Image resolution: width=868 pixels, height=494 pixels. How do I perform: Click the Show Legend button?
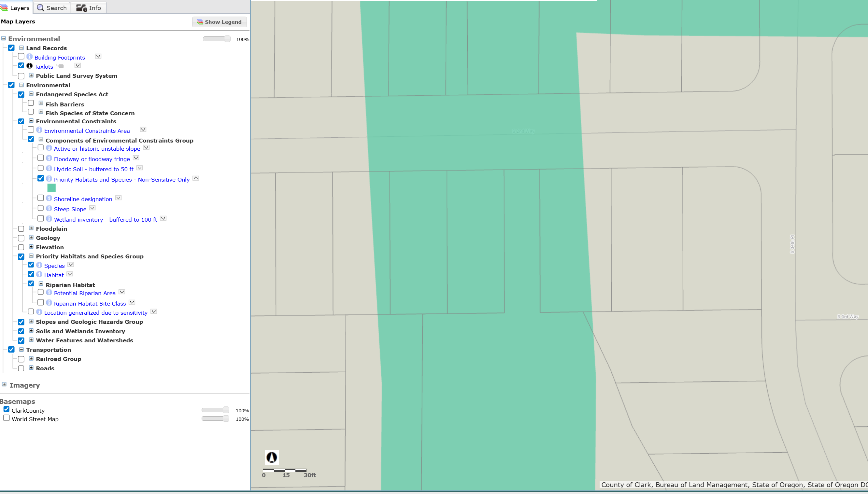[219, 22]
